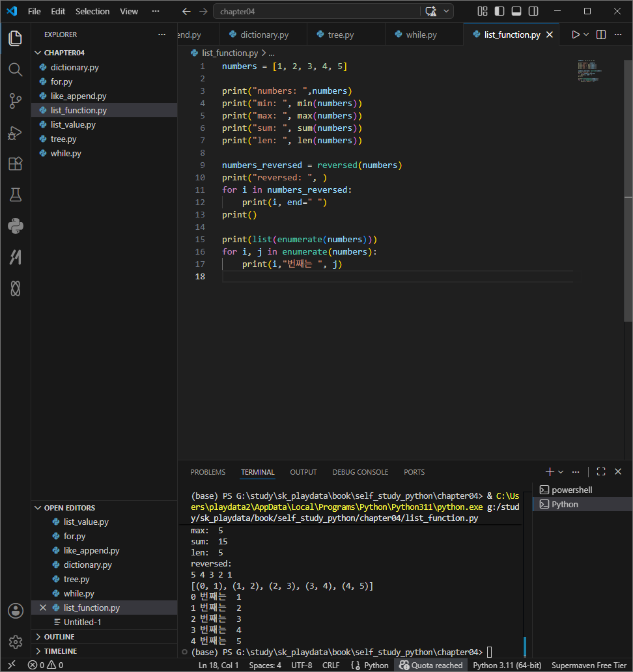Click Ln 18, Col 1 status item

pos(218,665)
